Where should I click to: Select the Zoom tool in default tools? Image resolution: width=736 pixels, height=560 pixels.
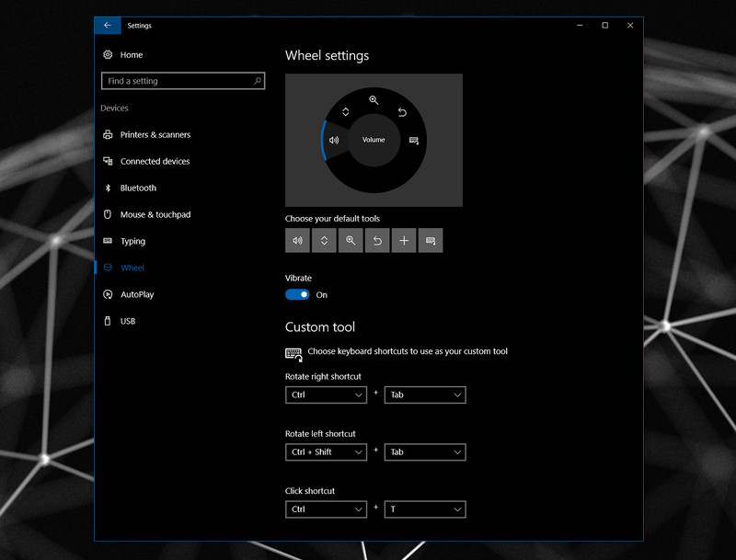tap(351, 240)
